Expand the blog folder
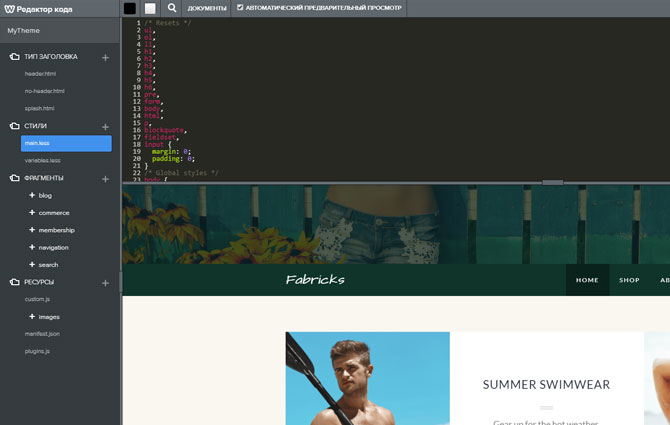The image size is (670, 425). tap(32, 195)
